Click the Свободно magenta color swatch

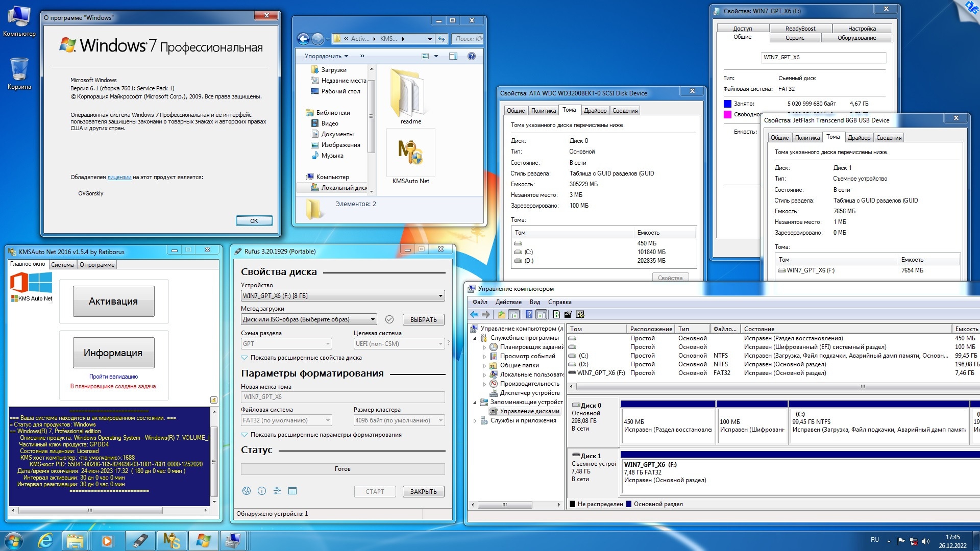pyautogui.click(x=727, y=114)
